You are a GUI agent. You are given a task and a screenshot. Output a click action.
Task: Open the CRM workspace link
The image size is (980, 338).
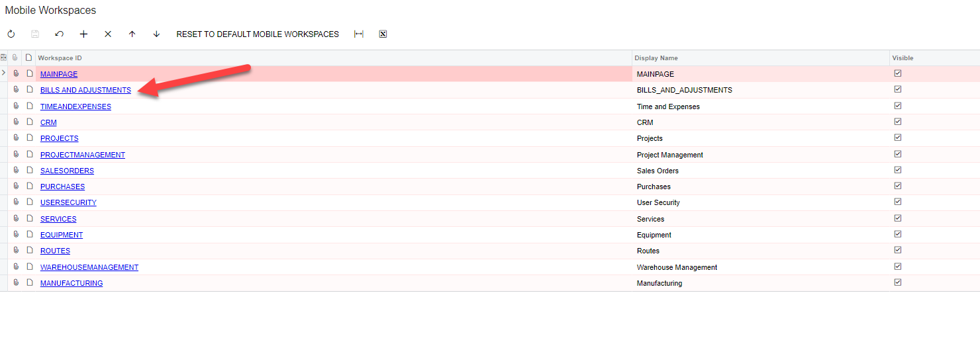tap(48, 122)
